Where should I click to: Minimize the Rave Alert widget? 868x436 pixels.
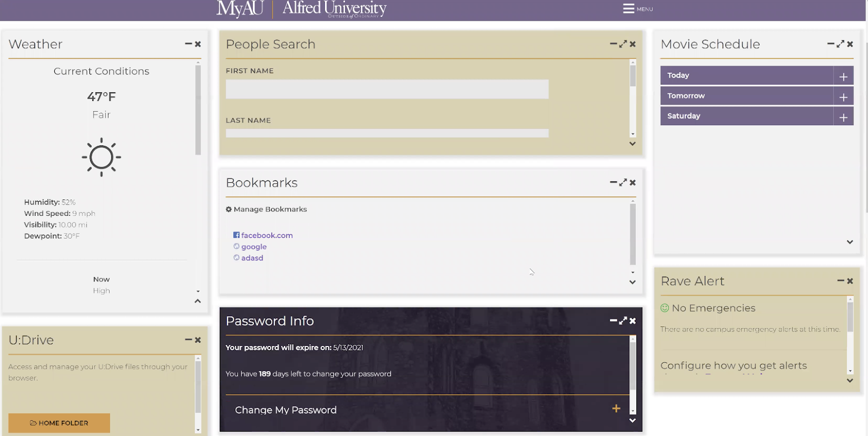pyautogui.click(x=840, y=281)
